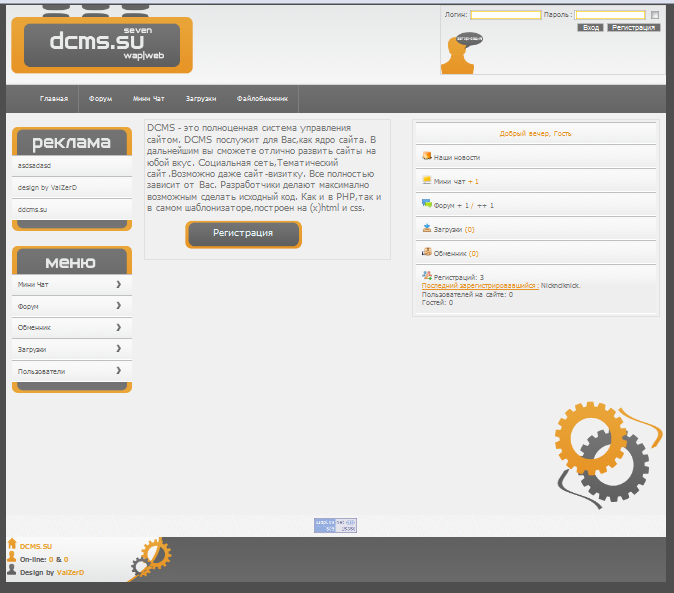Open the Форум + 1 / ++ 1 link
The image size is (674, 593).
click(x=463, y=206)
